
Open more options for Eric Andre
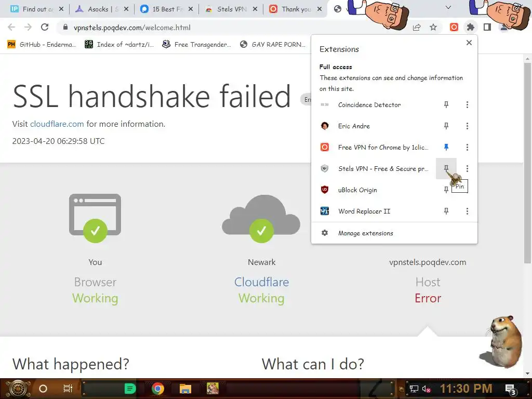(467, 126)
